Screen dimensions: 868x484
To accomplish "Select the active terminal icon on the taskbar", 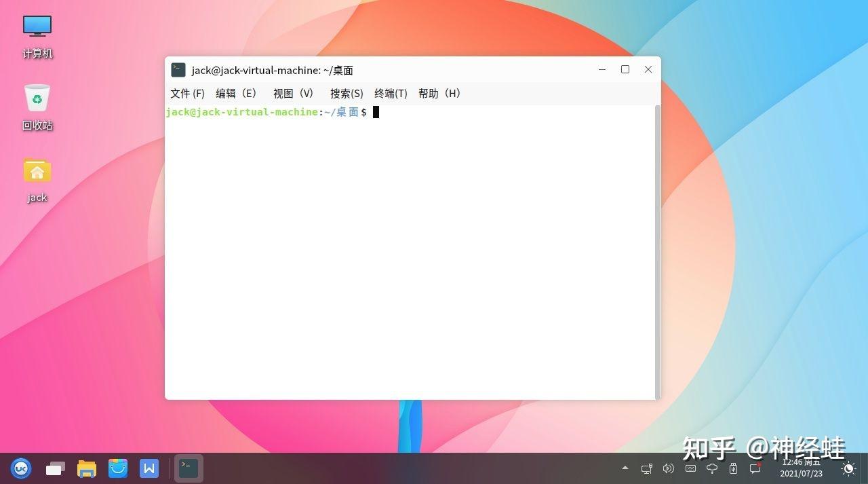I will tap(189, 468).
